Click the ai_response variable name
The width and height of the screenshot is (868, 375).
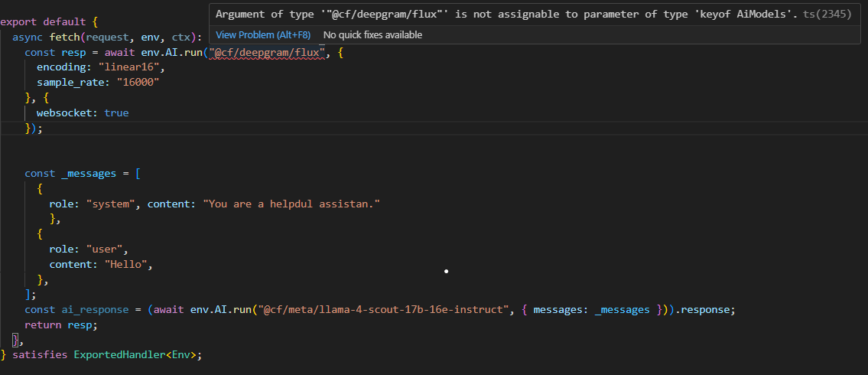pyautogui.click(x=96, y=310)
